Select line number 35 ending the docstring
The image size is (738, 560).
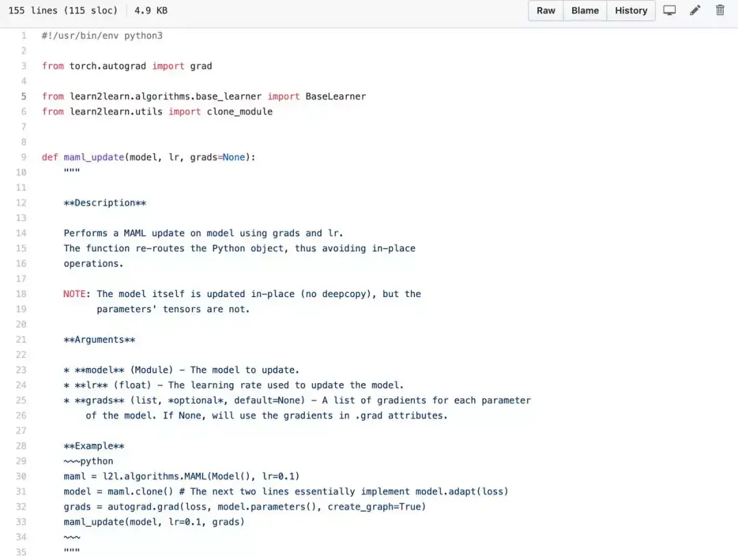(21, 552)
